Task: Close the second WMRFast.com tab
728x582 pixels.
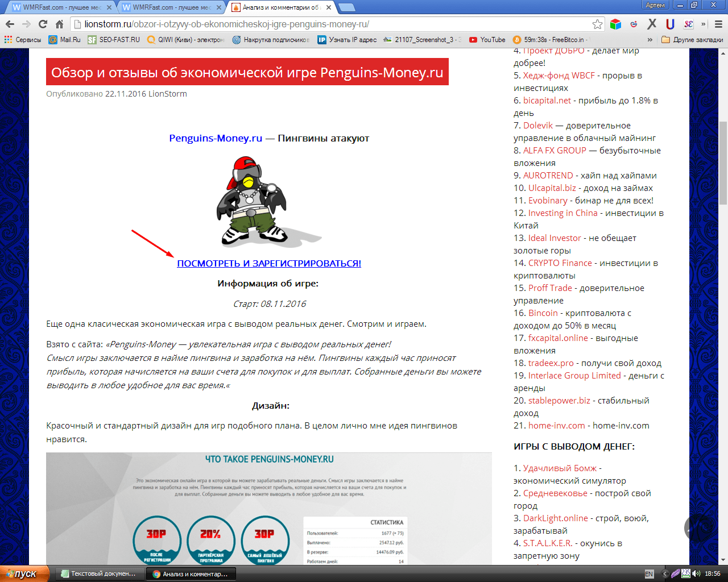Action: coord(219,7)
